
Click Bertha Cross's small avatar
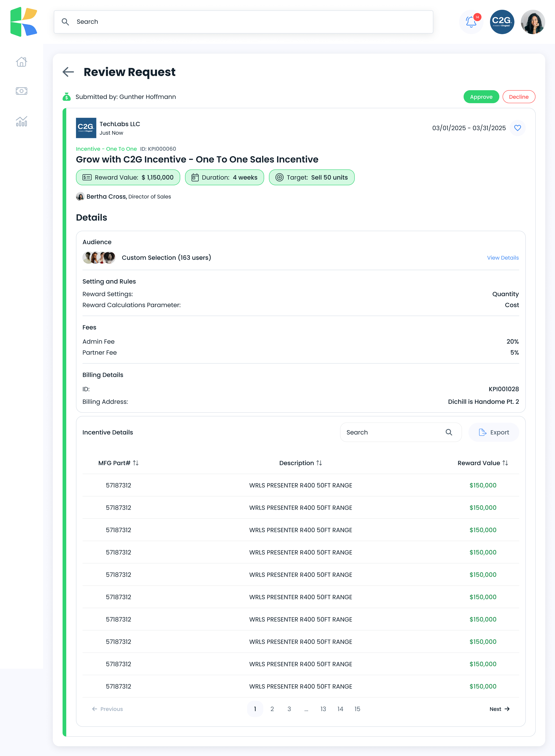click(80, 197)
